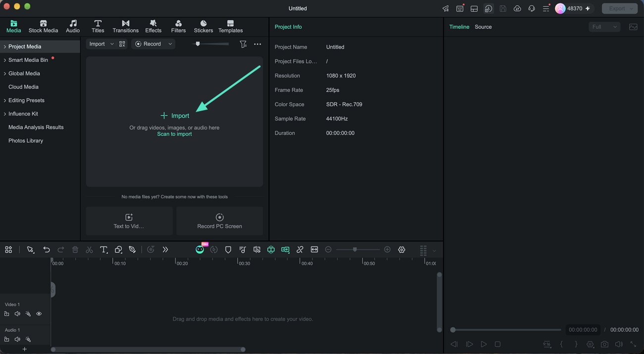The image size is (644, 354).
Task: Open the cloud upload icon in title bar
Action: click(x=517, y=8)
